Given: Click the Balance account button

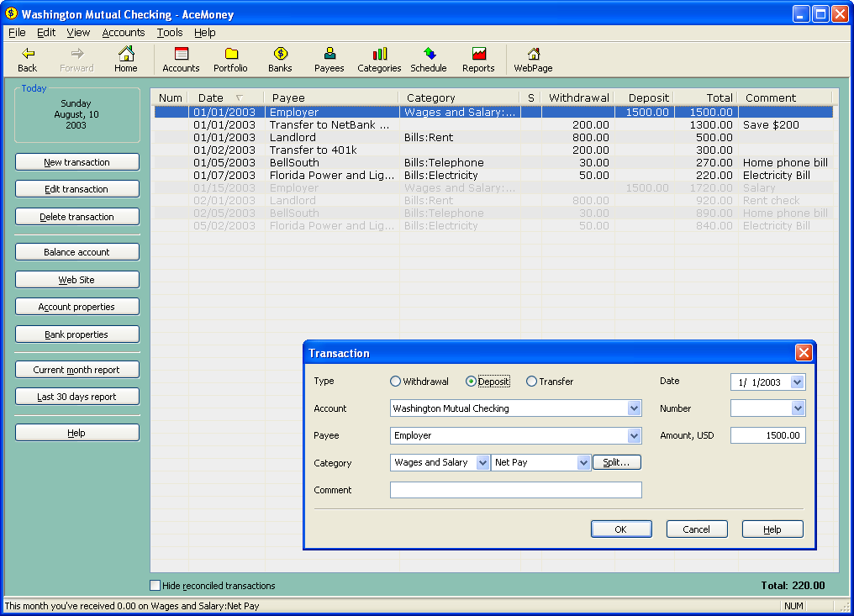Looking at the screenshot, I should [76, 252].
